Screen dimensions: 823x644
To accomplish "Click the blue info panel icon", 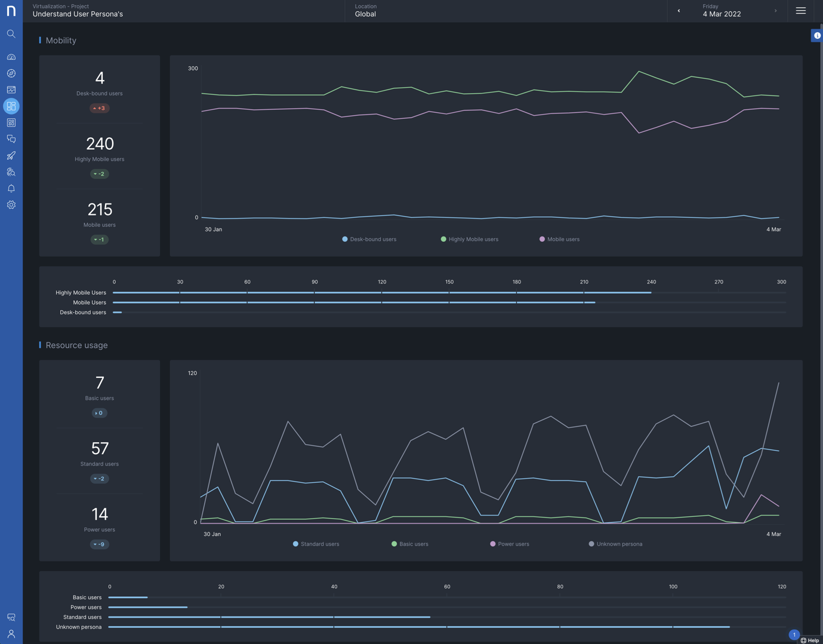I will click(x=817, y=36).
